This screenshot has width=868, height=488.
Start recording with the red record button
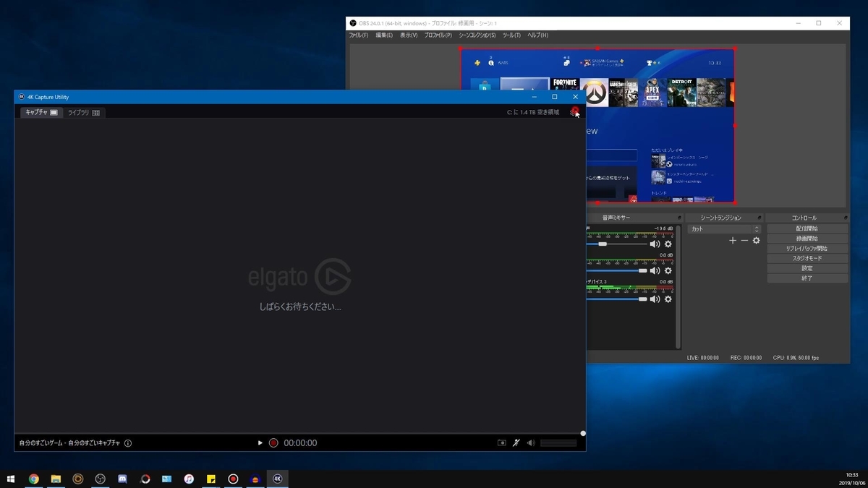point(273,443)
